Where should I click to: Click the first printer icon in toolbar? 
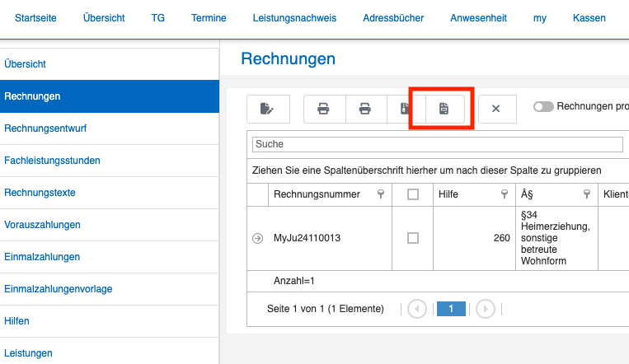pyautogui.click(x=324, y=109)
